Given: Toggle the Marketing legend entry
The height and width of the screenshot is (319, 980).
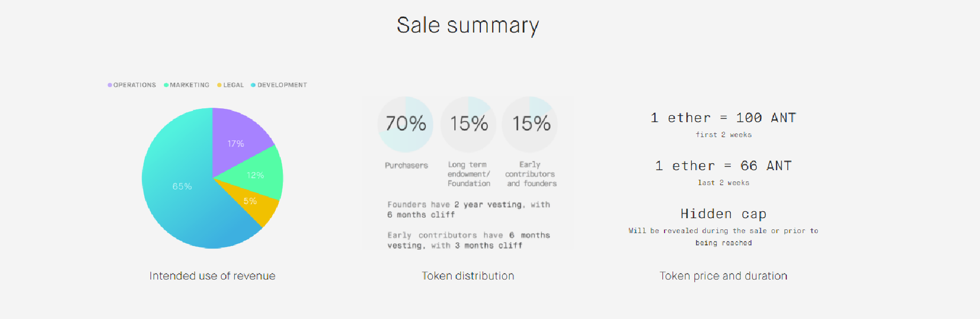Looking at the screenshot, I should coord(186,85).
